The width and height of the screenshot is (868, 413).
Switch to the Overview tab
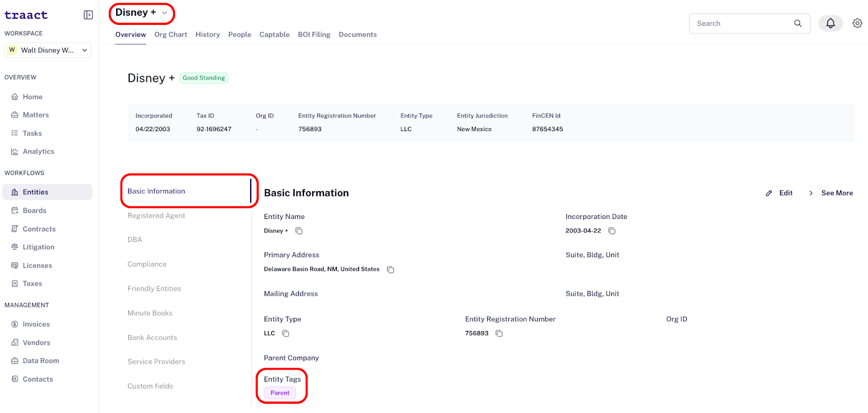pos(131,35)
